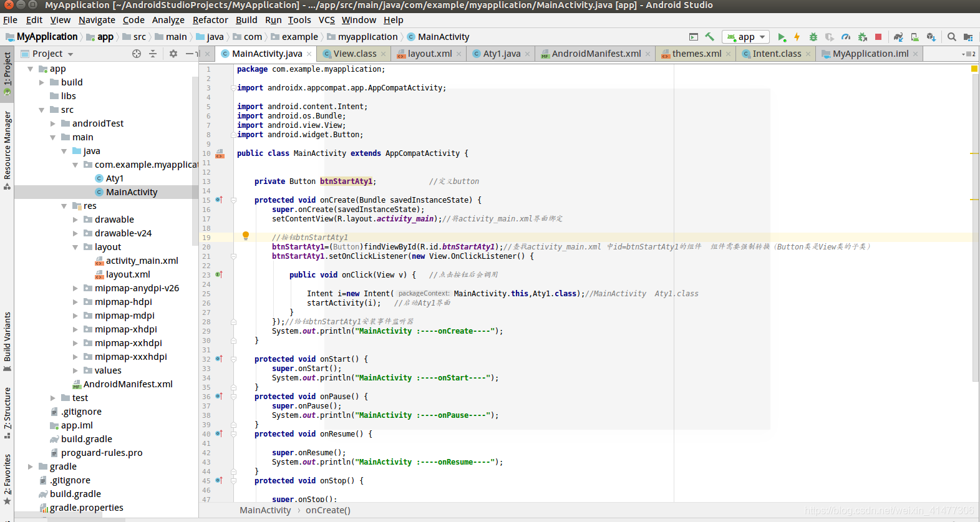
Task: Close the Intent.class tab
Action: click(808, 54)
